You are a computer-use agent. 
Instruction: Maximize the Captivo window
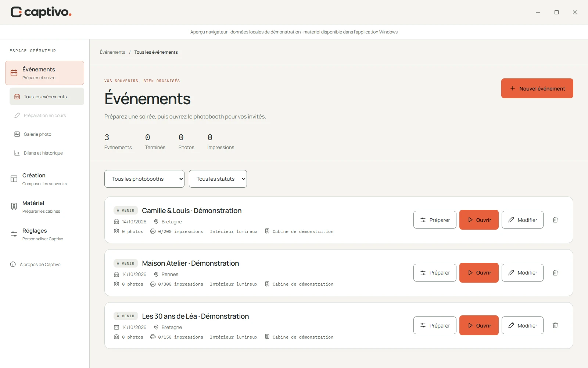pyautogui.click(x=556, y=12)
